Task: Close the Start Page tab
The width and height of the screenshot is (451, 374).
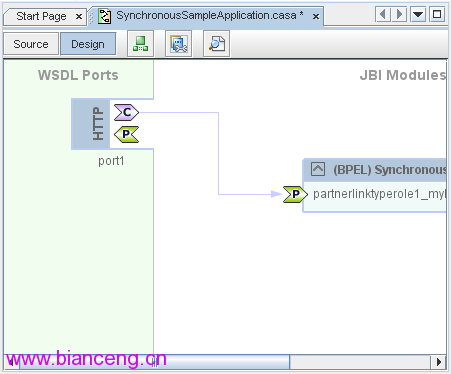Action: tap(79, 16)
